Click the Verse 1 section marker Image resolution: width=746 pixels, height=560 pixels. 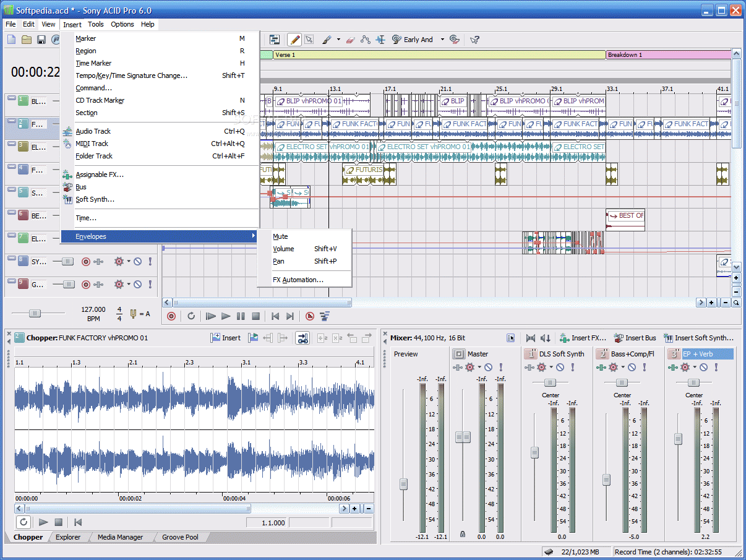click(x=439, y=54)
